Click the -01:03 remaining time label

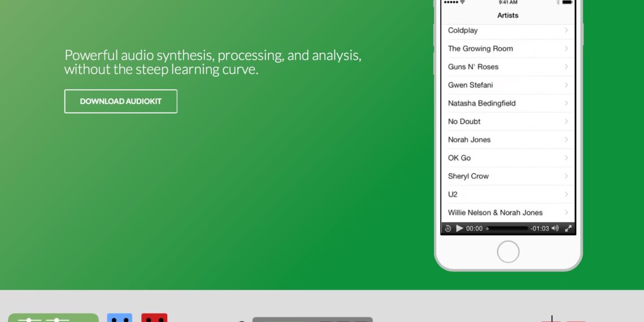[539, 228]
